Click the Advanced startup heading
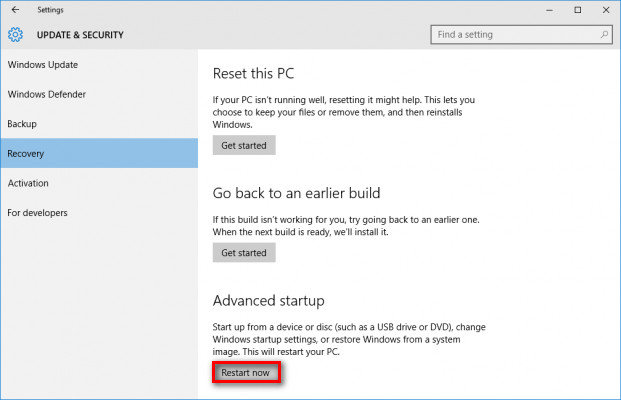The image size is (621, 400). point(269,301)
